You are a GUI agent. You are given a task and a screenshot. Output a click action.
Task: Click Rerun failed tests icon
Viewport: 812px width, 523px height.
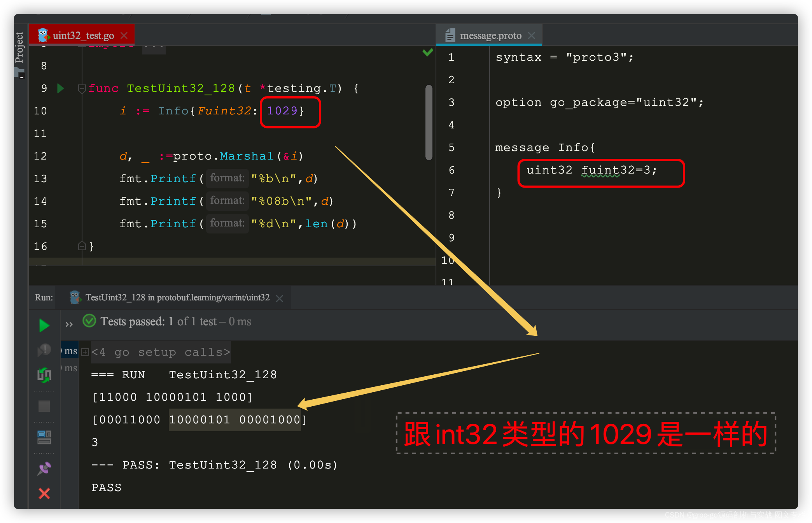[44, 350]
